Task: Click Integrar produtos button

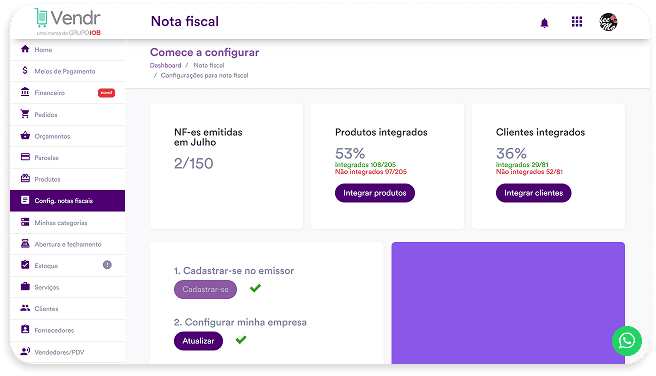Action: point(375,193)
